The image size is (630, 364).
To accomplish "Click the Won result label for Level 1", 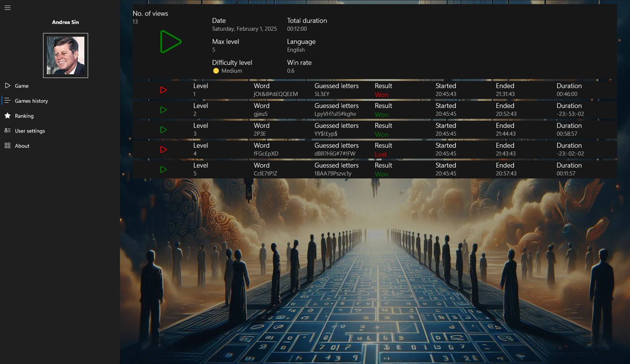I will (381, 94).
